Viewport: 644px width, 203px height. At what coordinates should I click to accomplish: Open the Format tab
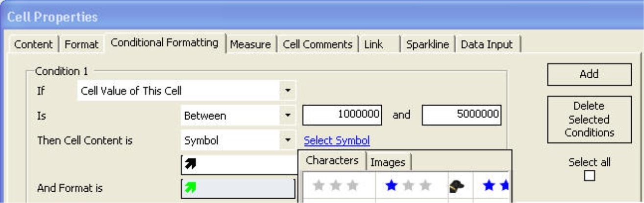point(81,45)
